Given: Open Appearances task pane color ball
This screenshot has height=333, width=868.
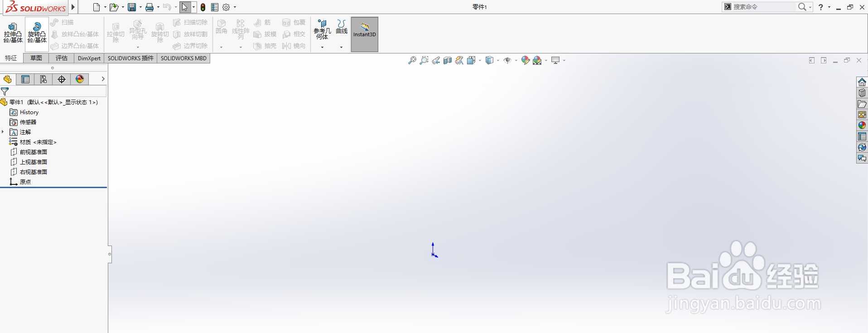Looking at the screenshot, I should click(862, 125).
